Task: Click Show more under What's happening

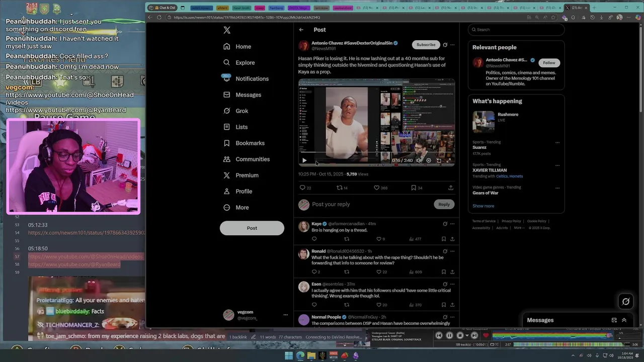Action: [483, 206]
